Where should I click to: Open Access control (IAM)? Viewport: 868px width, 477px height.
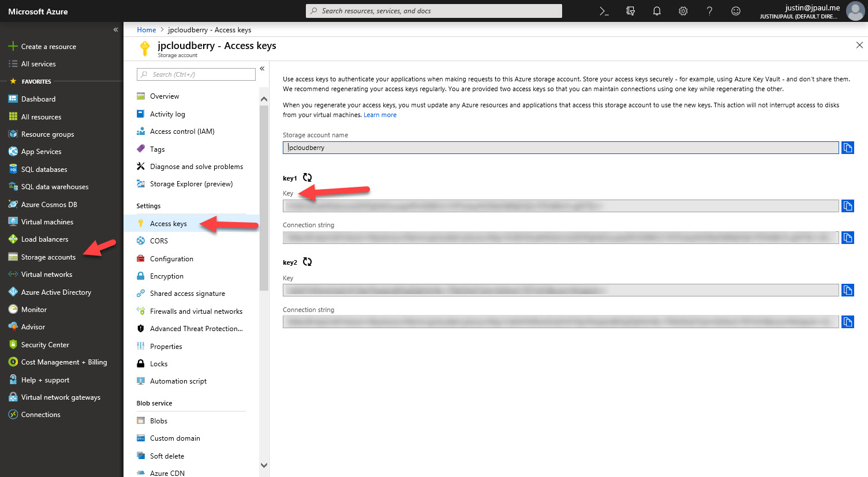pyautogui.click(x=182, y=132)
